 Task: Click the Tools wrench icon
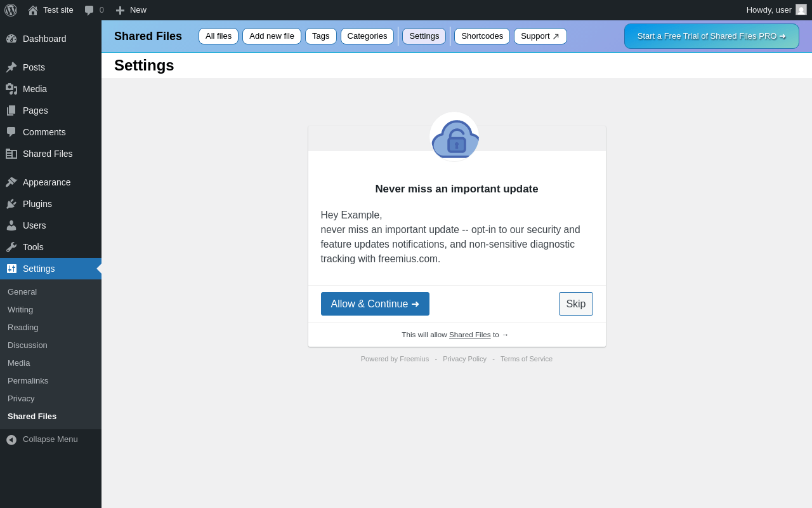[x=11, y=247]
